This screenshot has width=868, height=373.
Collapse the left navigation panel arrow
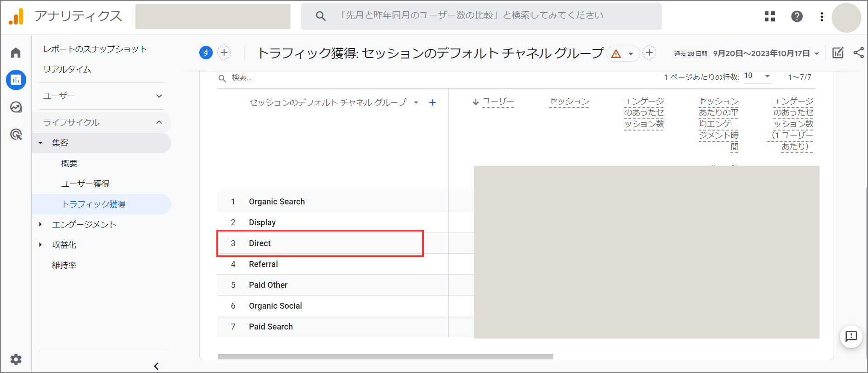(x=156, y=366)
